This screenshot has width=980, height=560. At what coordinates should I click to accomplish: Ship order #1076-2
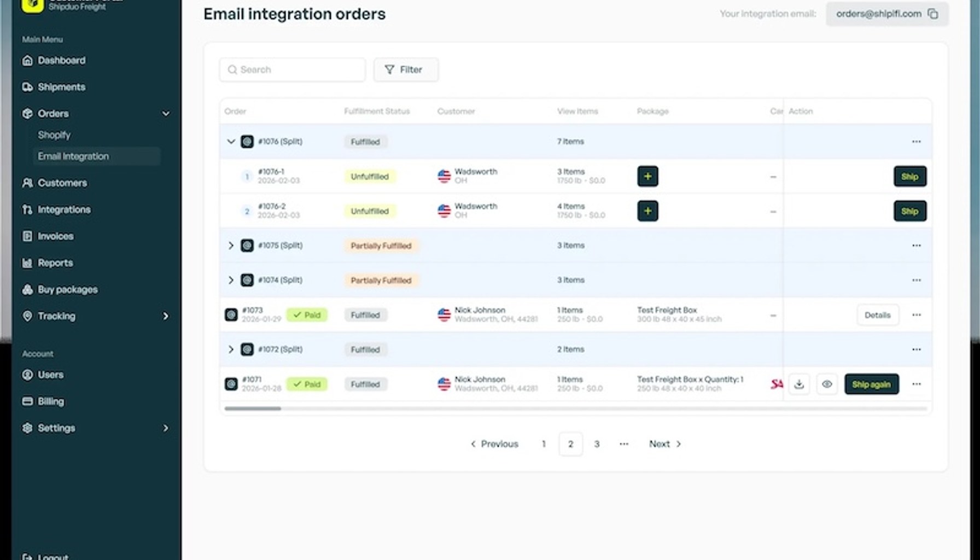(910, 211)
